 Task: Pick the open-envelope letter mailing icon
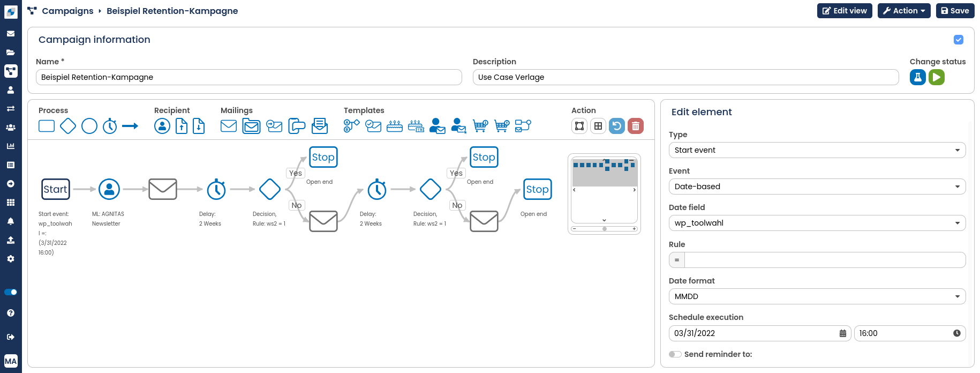point(320,126)
